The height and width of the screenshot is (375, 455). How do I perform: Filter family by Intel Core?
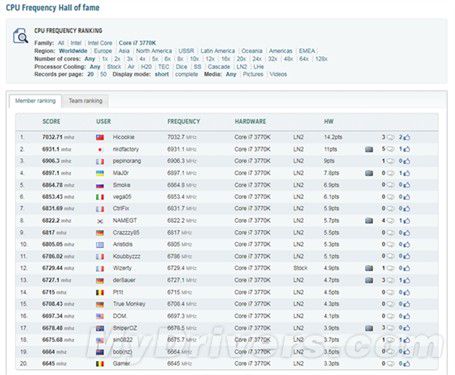pyautogui.click(x=100, y=43)
